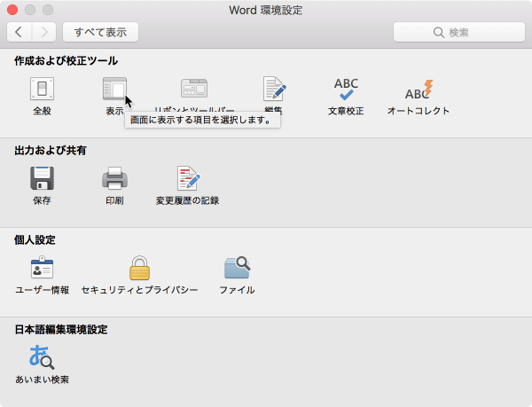Click the 全般 label text

(x=42, y=111)
